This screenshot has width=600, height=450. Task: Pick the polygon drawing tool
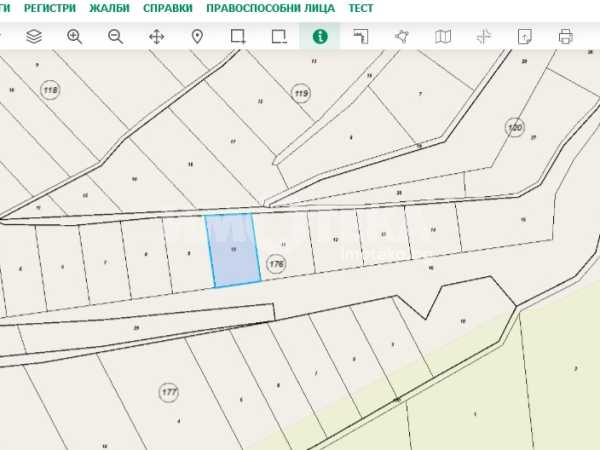(402, 37)
